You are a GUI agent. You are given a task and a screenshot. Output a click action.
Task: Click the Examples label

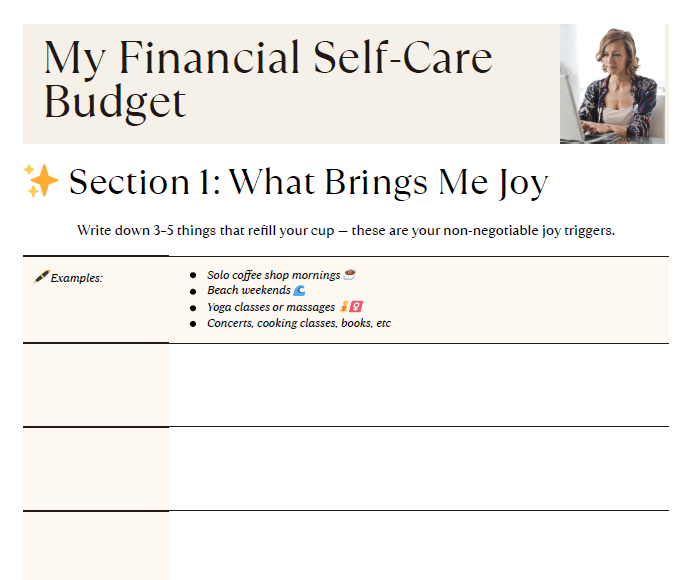click(x=76, y=278)
